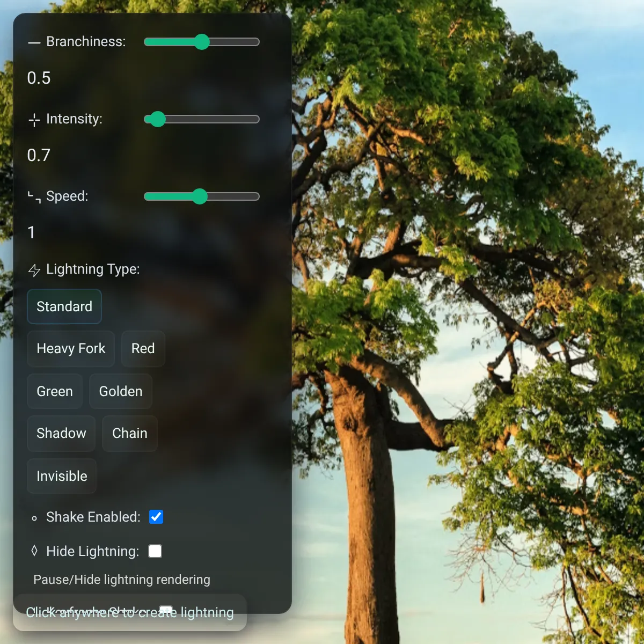The image size is (644, 644).
Task: Click the Lightning Type bolt icon
Action: tap(34, 270)
